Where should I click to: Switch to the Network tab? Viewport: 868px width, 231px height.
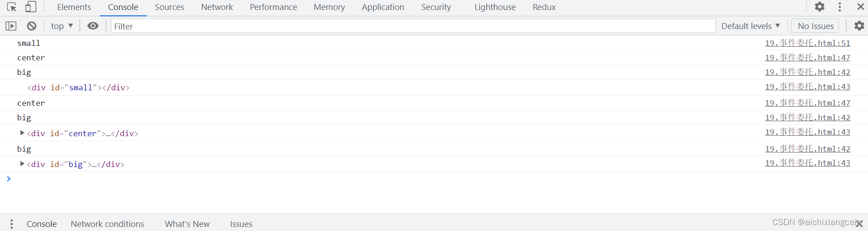[x=217, y=7]
